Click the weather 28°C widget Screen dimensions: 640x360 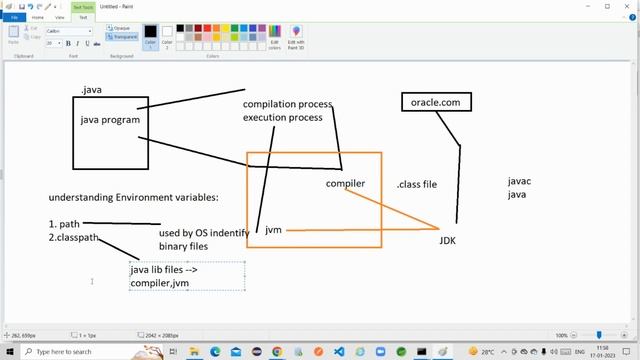click(481, 351)
